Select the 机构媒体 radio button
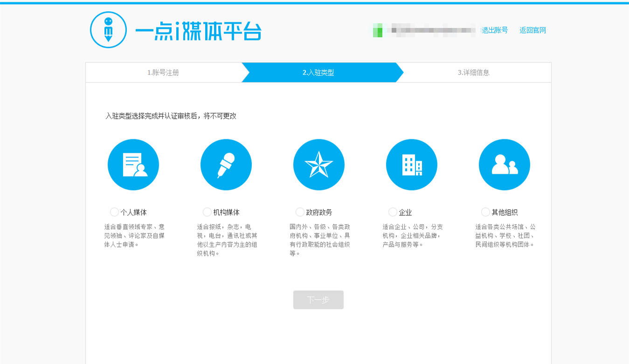Screen dimensions: 629x364 (207, 212)
